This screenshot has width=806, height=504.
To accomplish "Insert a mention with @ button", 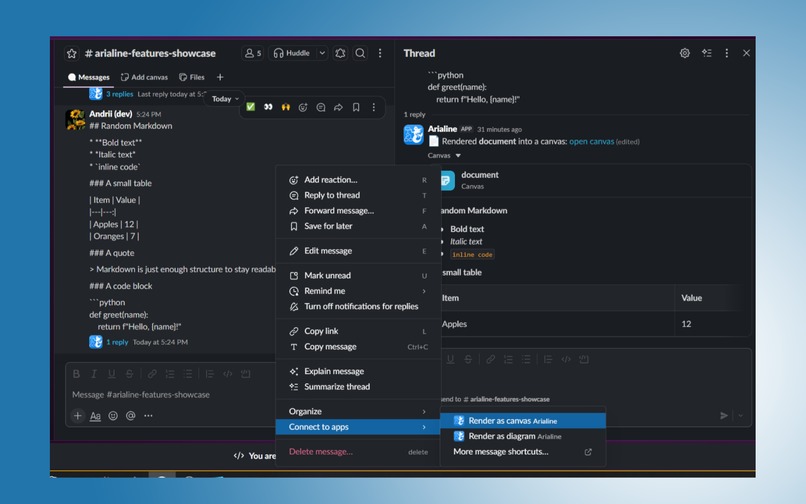I will coord(131,416).
